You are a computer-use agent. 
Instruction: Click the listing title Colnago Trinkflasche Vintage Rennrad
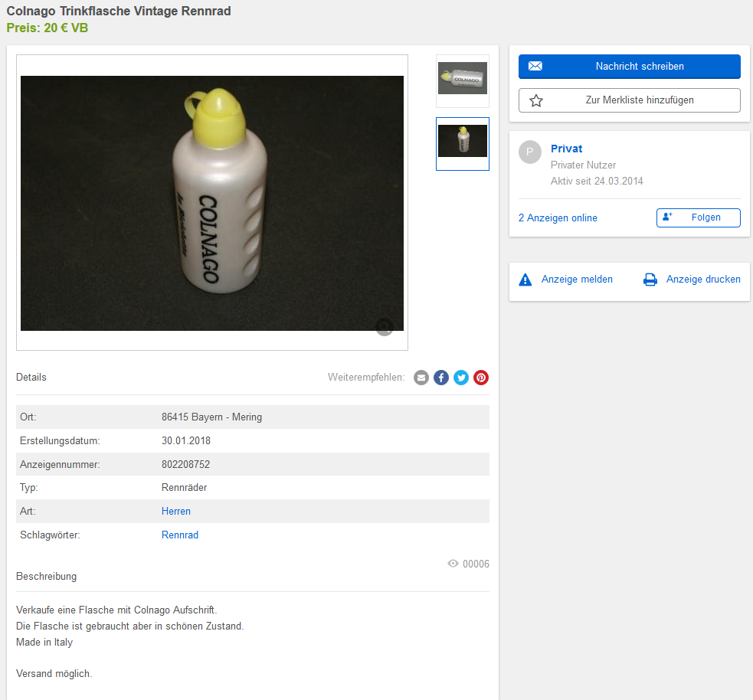[119, 11]
